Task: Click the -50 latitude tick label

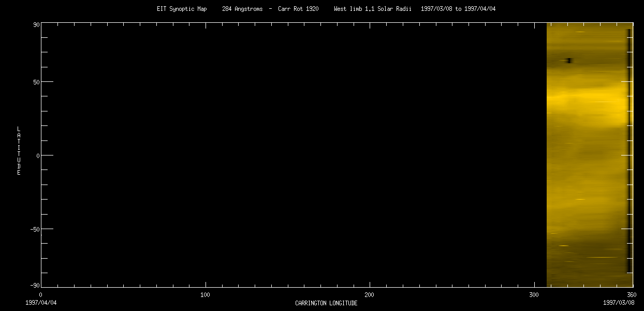Action: (35, 229)
